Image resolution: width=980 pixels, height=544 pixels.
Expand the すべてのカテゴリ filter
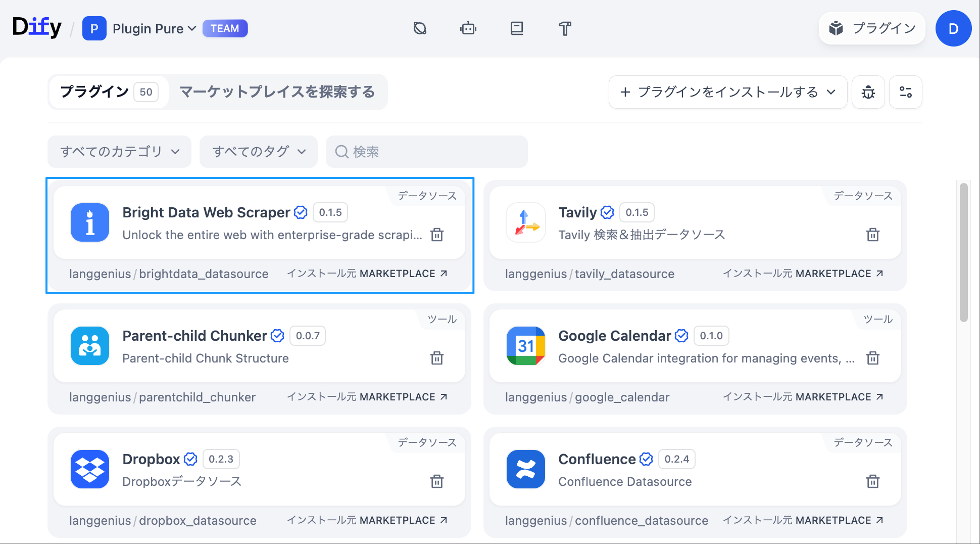click(119, 152)
